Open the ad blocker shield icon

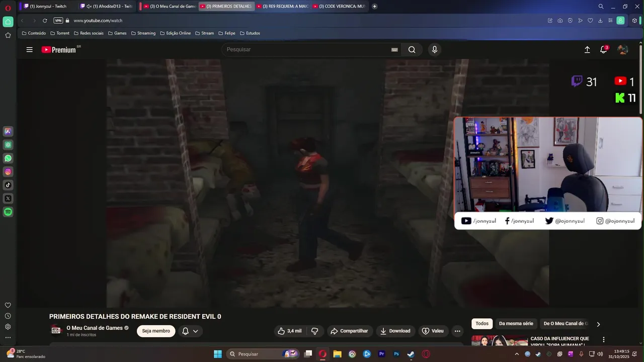coord(570,21)
